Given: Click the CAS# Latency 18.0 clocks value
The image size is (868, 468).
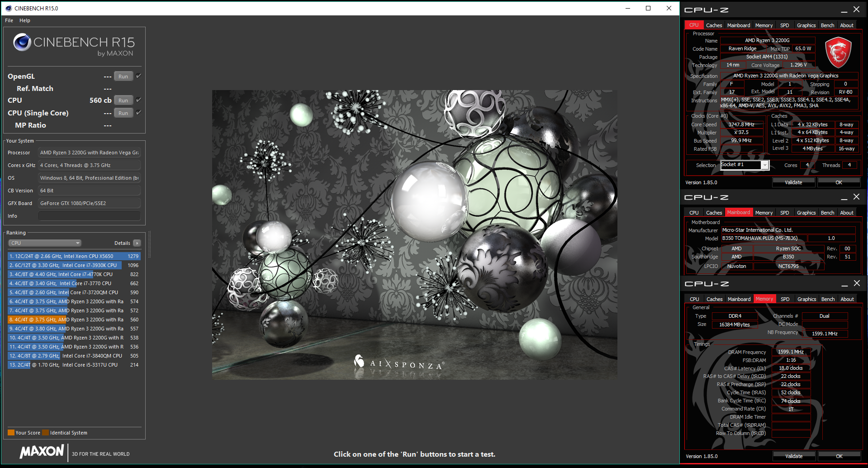Looking at the screenshot, I should 791,368.
